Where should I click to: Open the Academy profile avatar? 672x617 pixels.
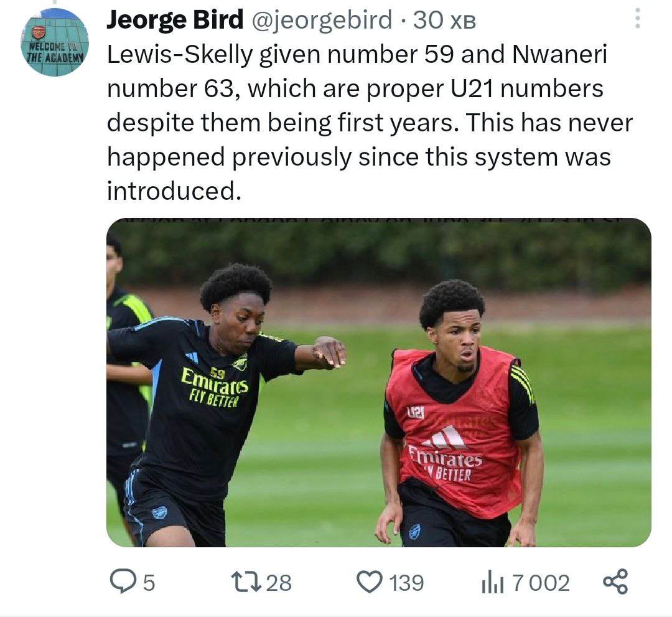(x=55, y=43)
